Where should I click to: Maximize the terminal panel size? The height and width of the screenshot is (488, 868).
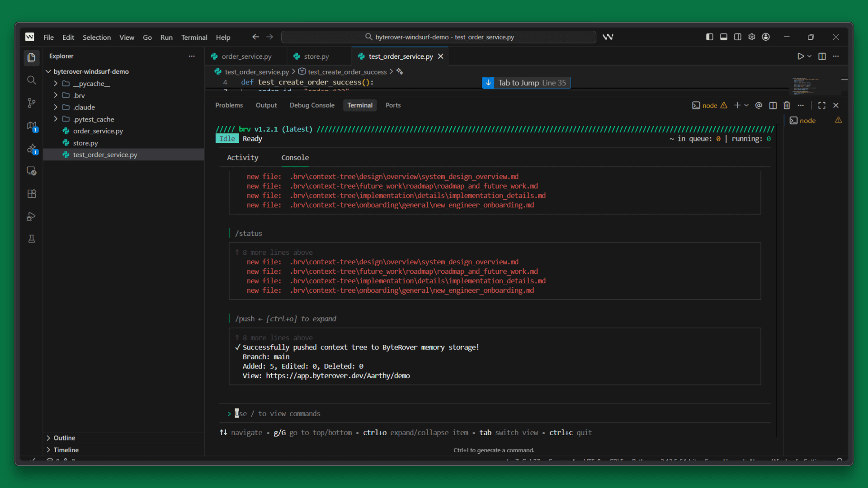click(x=821, y=105)
